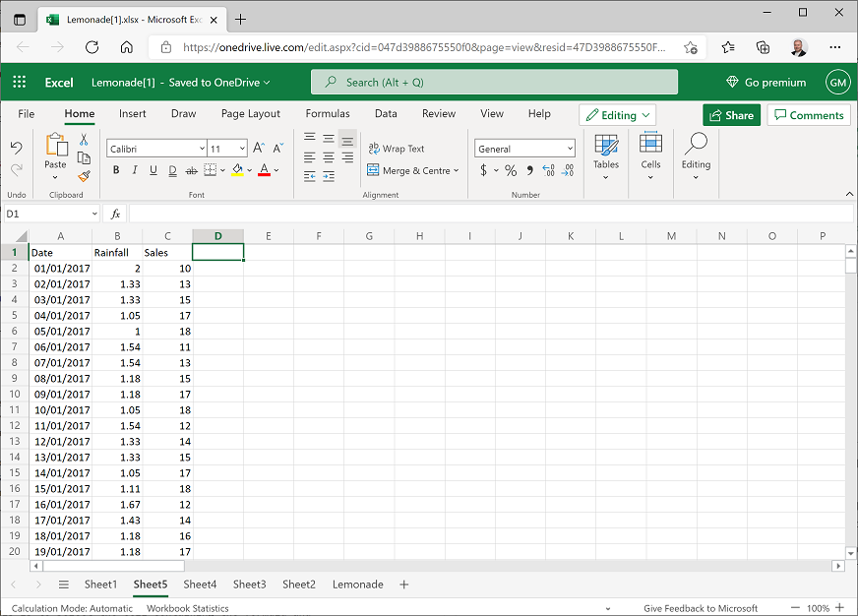Open the Number Format dropdown
The height and width of the screenshot is (616, 858).
pyautogui.click(x=524, y=148)
